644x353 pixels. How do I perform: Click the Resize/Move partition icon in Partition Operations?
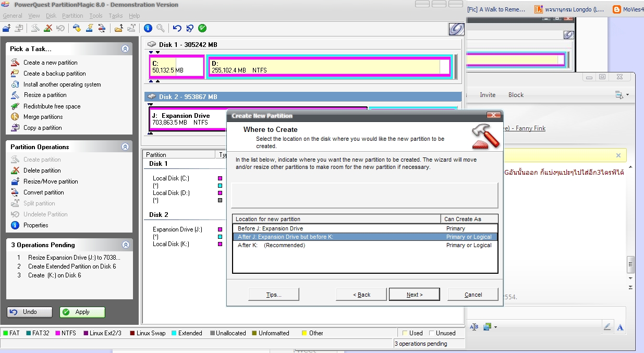(15, 181)
